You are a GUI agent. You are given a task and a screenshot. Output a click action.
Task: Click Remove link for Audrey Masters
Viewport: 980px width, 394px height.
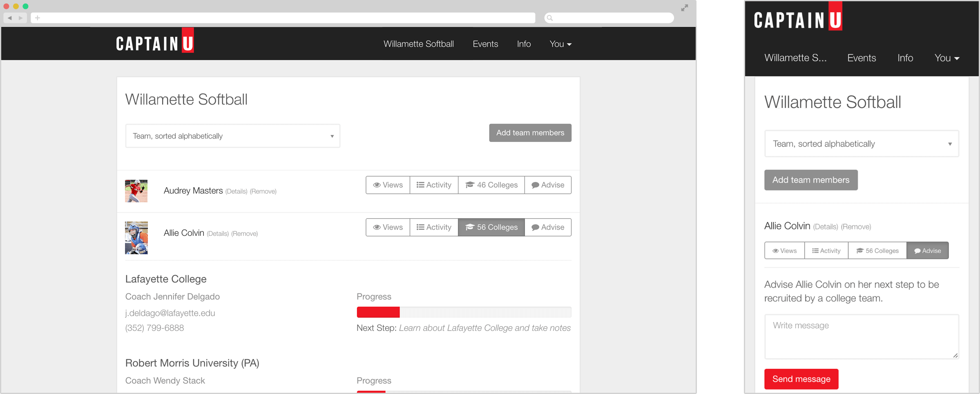tap(263, 191)
